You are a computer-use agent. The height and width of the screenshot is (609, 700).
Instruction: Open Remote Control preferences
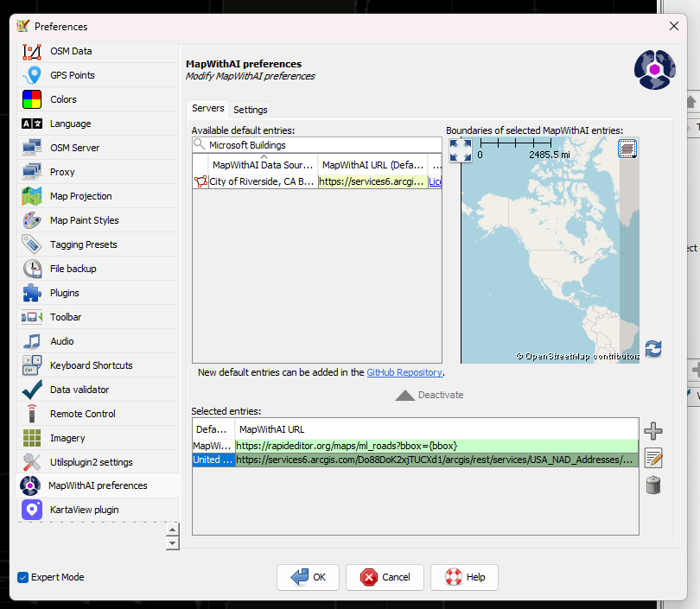point(98,414)
